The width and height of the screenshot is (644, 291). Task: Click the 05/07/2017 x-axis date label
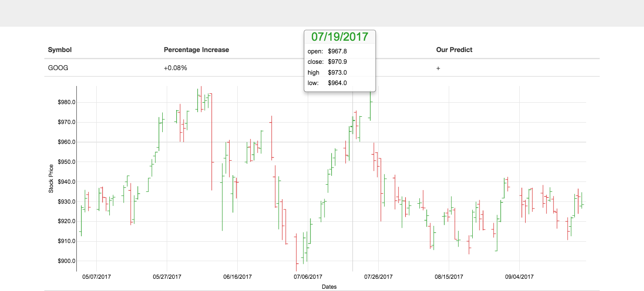pos(97,277)
